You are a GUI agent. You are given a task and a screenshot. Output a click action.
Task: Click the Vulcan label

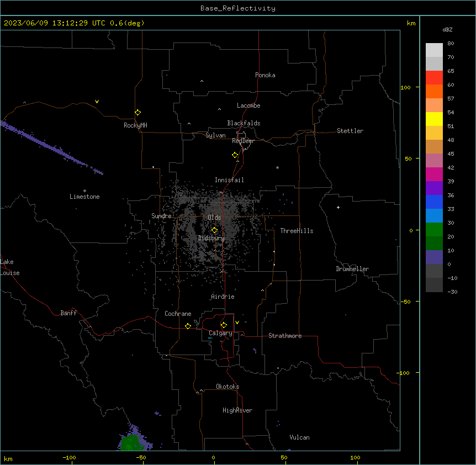point(299,437)
